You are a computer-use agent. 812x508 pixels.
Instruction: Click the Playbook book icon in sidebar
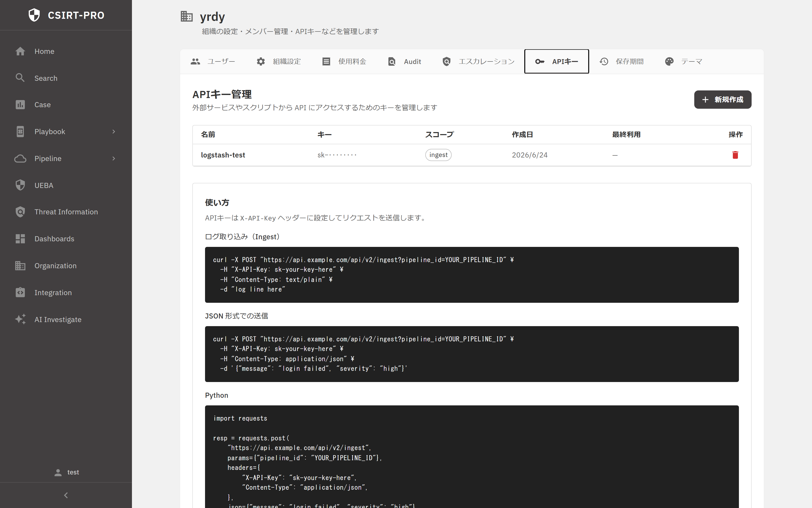(x=20, y=131)
